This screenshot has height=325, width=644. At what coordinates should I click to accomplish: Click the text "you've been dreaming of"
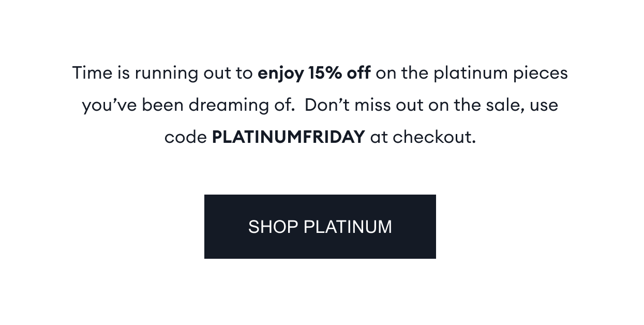[188, 105]
